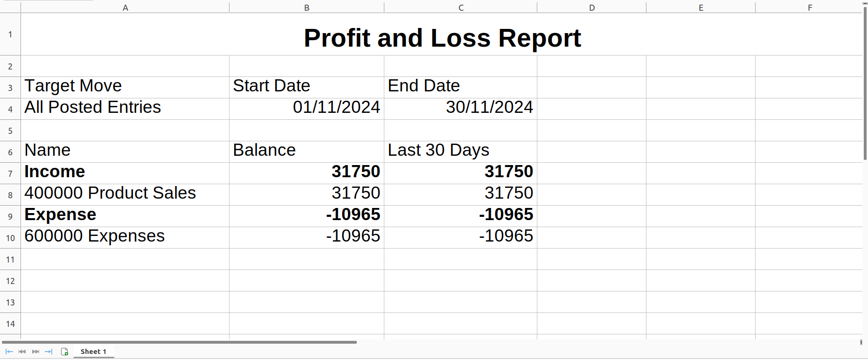This screenshot has width=868, height=360.
Task: Select column B header
Action: [x=306, y=7]
